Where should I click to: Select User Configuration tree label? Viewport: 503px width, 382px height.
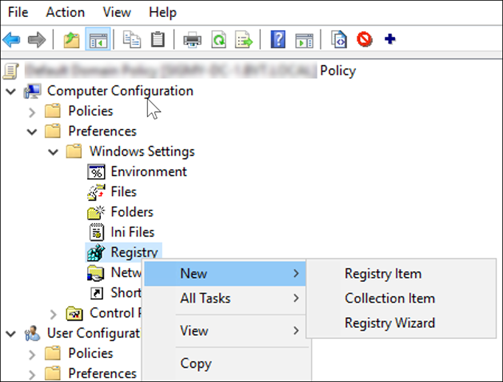(x=94, y=333)
